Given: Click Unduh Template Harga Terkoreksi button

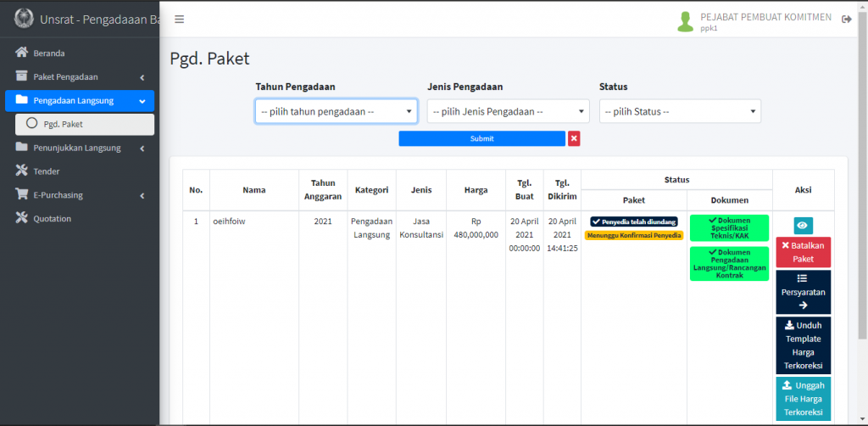Looking at the screenshot, I should (x=803, y=345).
